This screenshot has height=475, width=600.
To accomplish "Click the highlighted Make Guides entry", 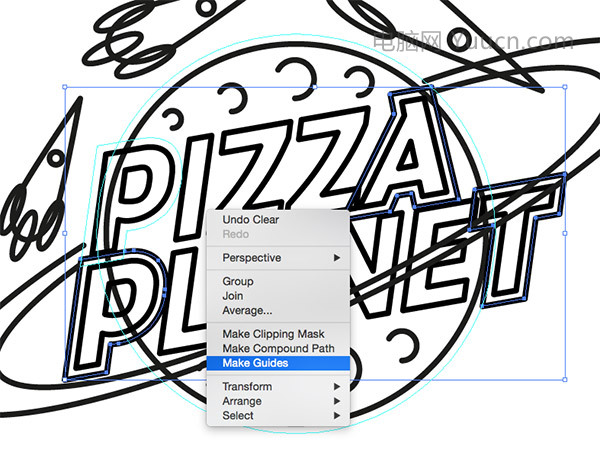I will [278, 363].
